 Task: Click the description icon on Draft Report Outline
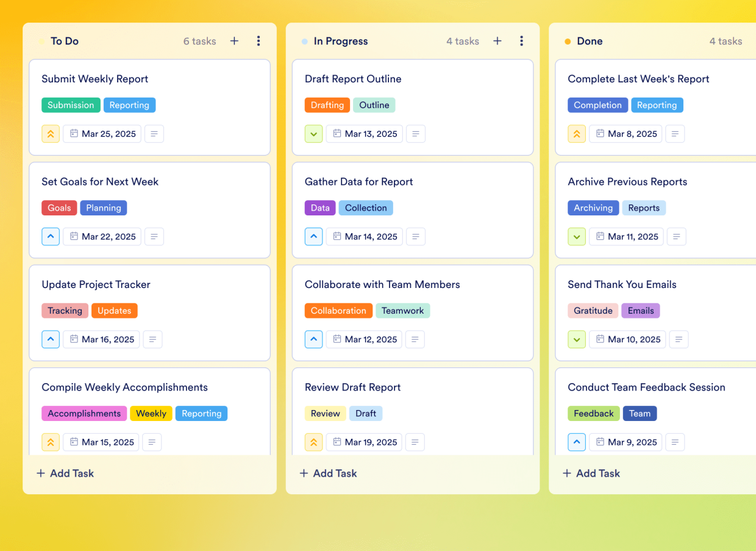pyautogui.click(x=416, y=134)
